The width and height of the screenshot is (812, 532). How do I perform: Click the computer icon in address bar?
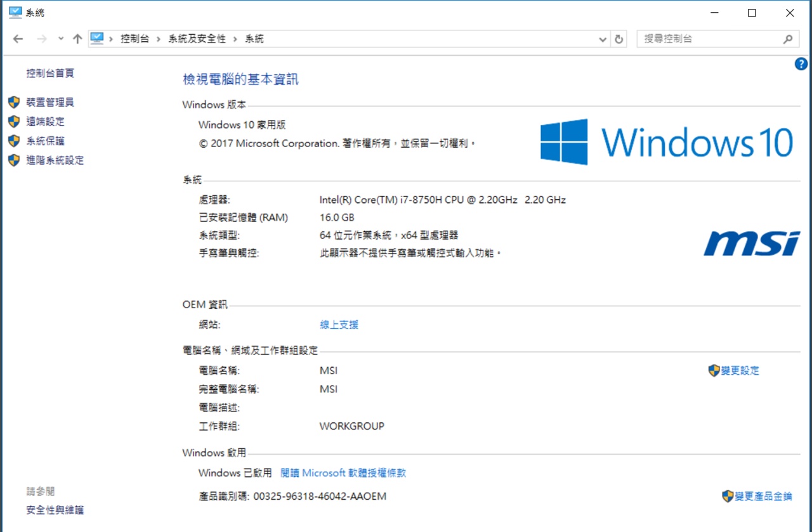point(96,39)
